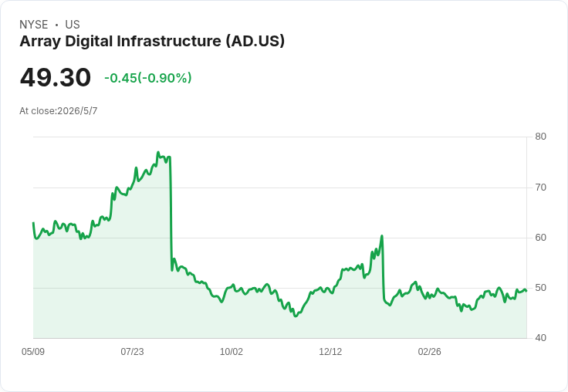Click the 70 price axis label
The width and height of the screenshot is (568, 392).
[541, 188]
